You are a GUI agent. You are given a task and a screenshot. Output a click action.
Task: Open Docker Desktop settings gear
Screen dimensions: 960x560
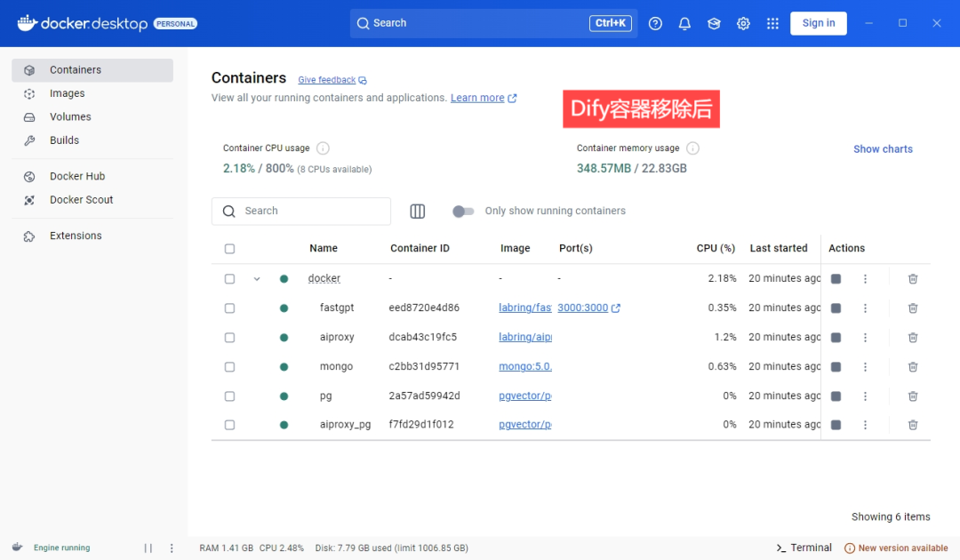[743, 23]
